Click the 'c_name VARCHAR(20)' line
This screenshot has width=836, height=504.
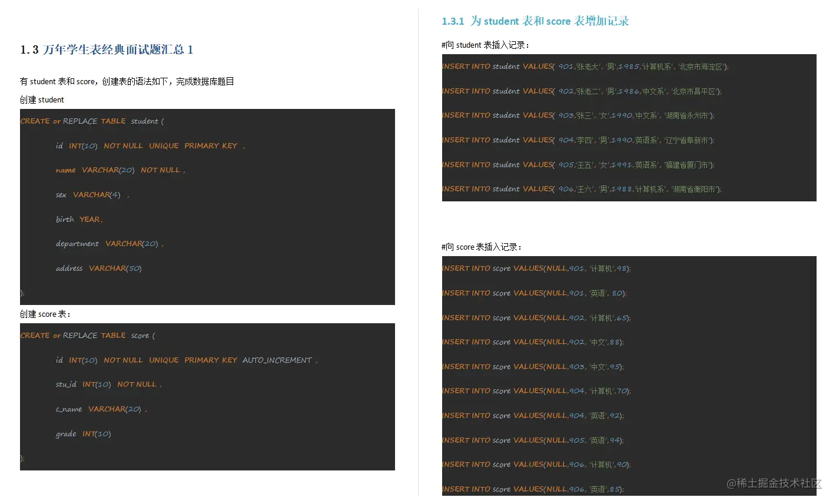(101, 409)
